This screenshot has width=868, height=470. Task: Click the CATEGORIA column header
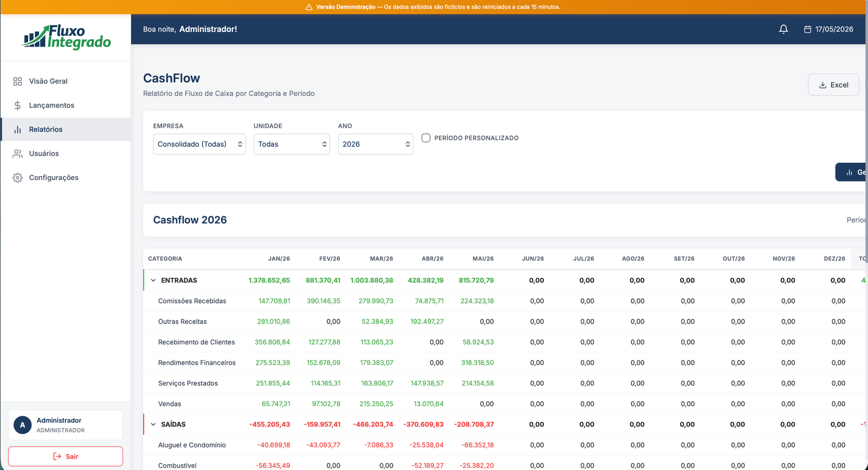(x=165, y=259)
